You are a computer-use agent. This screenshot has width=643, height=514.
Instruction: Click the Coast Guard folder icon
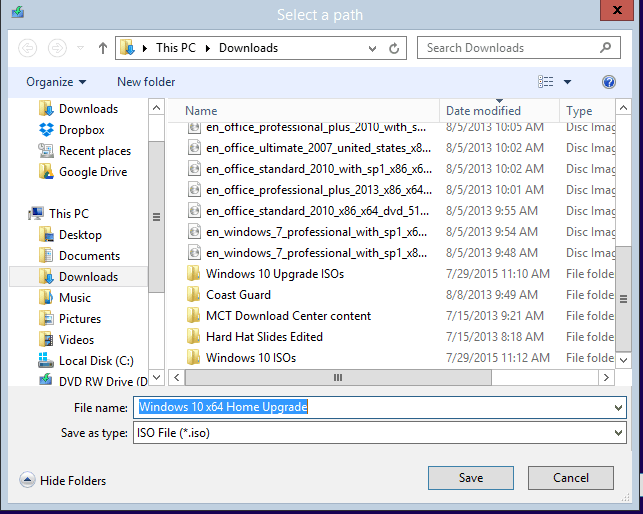click(194, 295)
